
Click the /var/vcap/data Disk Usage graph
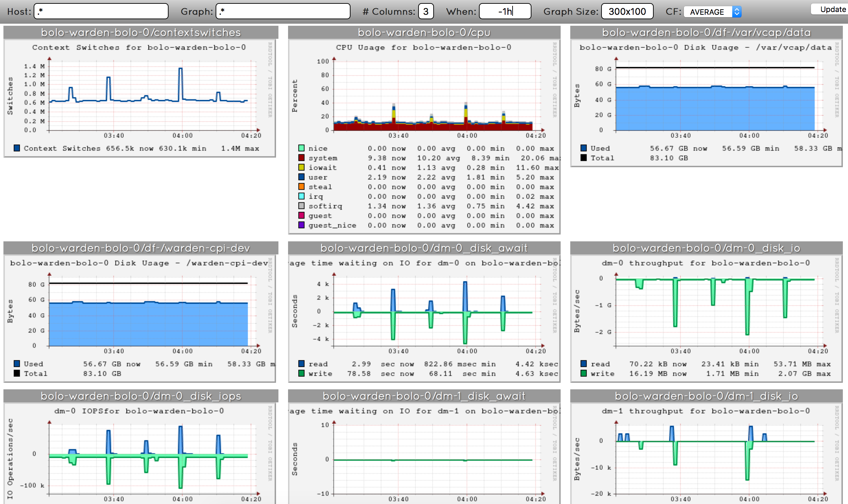pyautogui.click(x=706, y=103)
